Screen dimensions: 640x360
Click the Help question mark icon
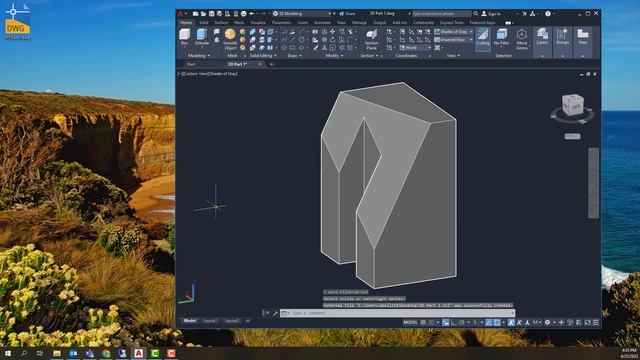point(548,13)
